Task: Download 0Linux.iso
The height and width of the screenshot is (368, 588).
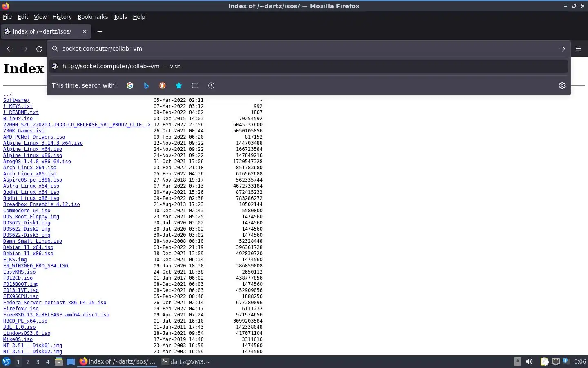Action: coord(18,119)
